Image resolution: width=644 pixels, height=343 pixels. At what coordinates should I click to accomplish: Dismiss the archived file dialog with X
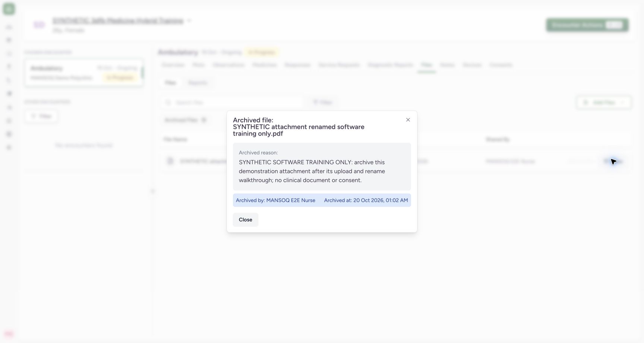pyautogui.click(x=408, y=120)
